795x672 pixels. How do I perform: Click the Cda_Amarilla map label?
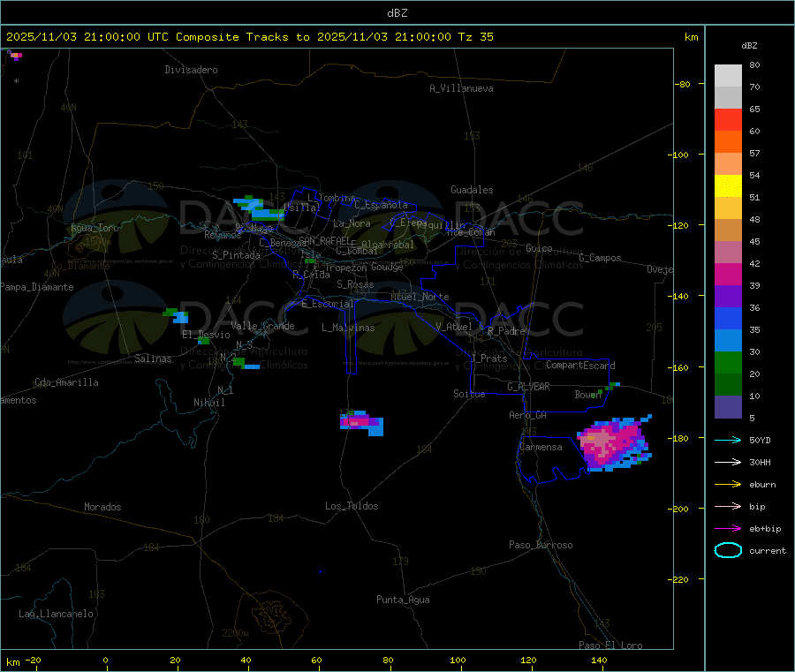66,382
